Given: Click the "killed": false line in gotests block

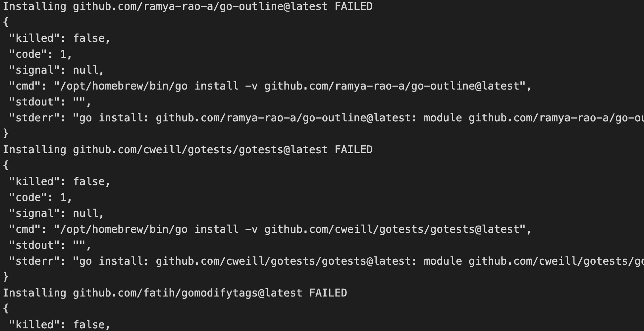Looking at the screenshot, I should point(60,181).
